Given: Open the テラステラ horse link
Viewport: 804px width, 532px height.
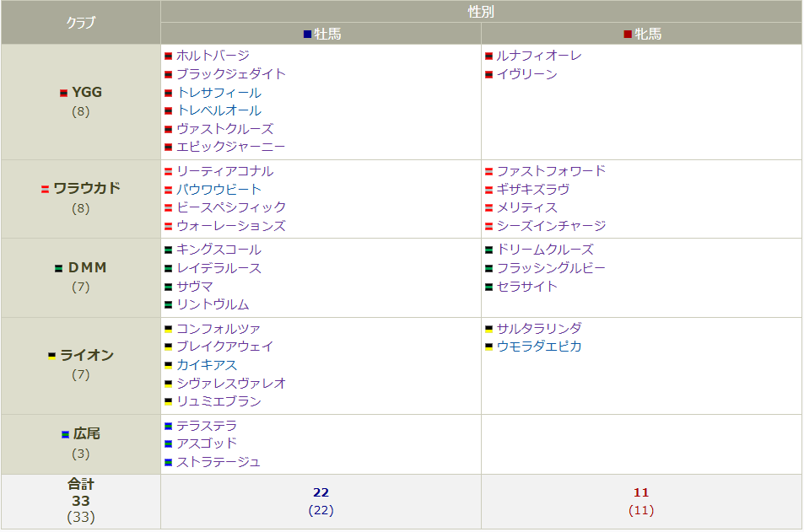Looking at the screenshot, I should [207, 426].
